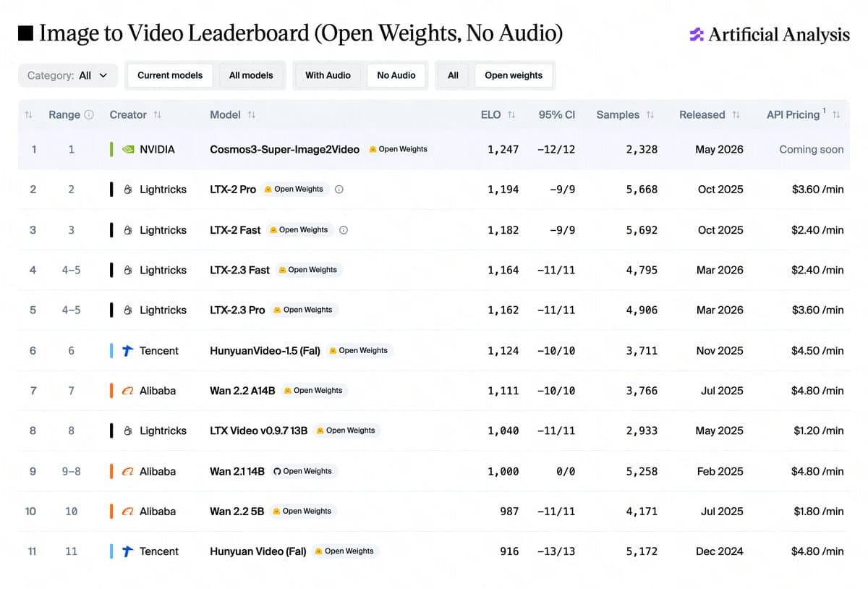Click ELO value 1,247

coord(503,150)
